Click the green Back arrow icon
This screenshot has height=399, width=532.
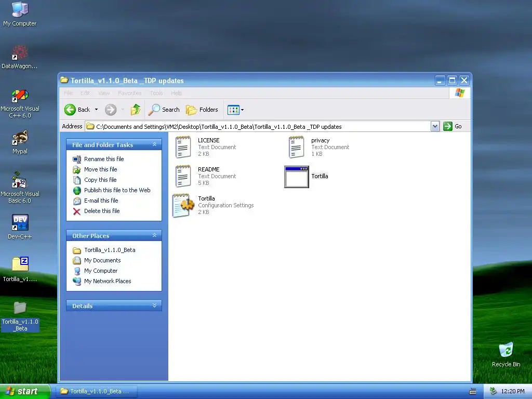[70, 110]
